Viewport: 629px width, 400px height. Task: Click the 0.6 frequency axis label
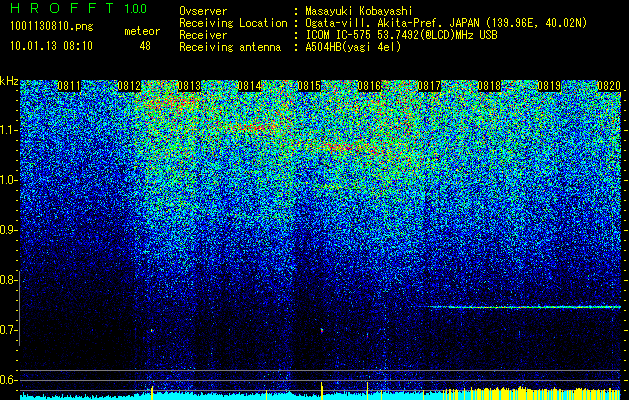click(8, 380)
